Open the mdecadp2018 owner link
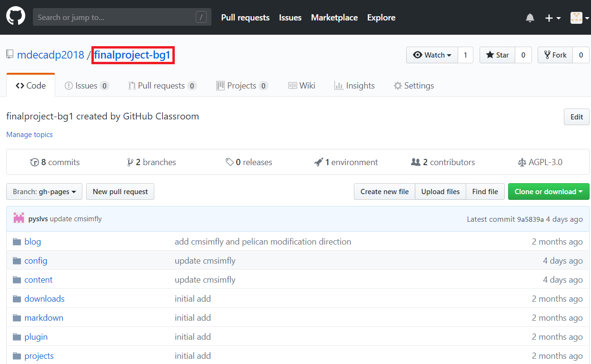Image resolution: width=591 pixels, height=364 pixels. tap(50, 55)
